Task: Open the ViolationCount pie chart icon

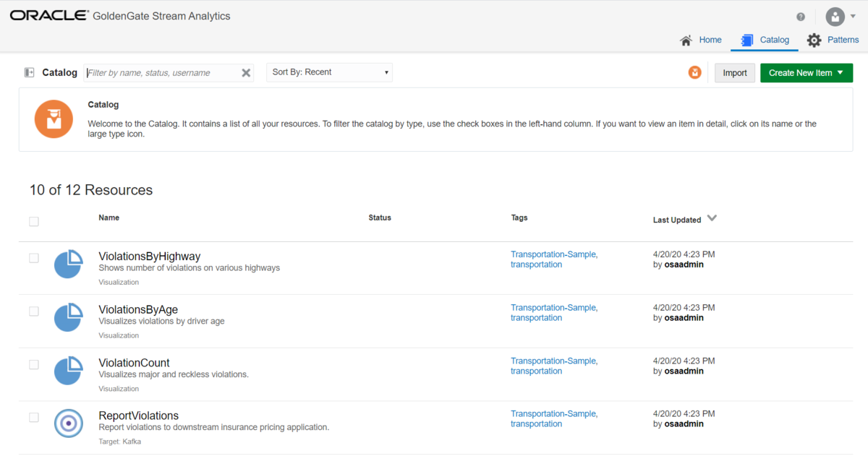Action: pos(69,371)
